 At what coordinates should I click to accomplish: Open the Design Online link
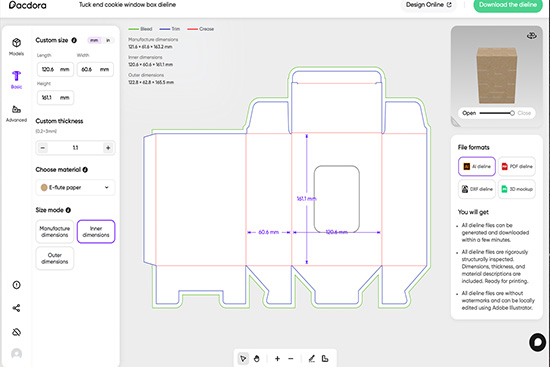429,5
